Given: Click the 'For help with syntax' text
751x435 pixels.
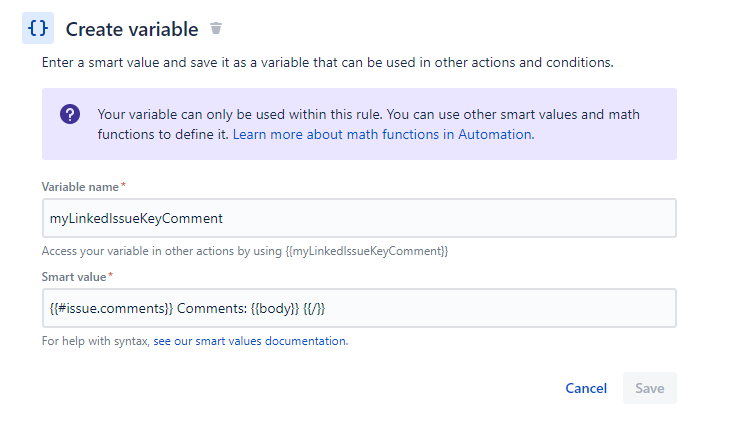Looking at the screenshot, I should coord(95,341).
